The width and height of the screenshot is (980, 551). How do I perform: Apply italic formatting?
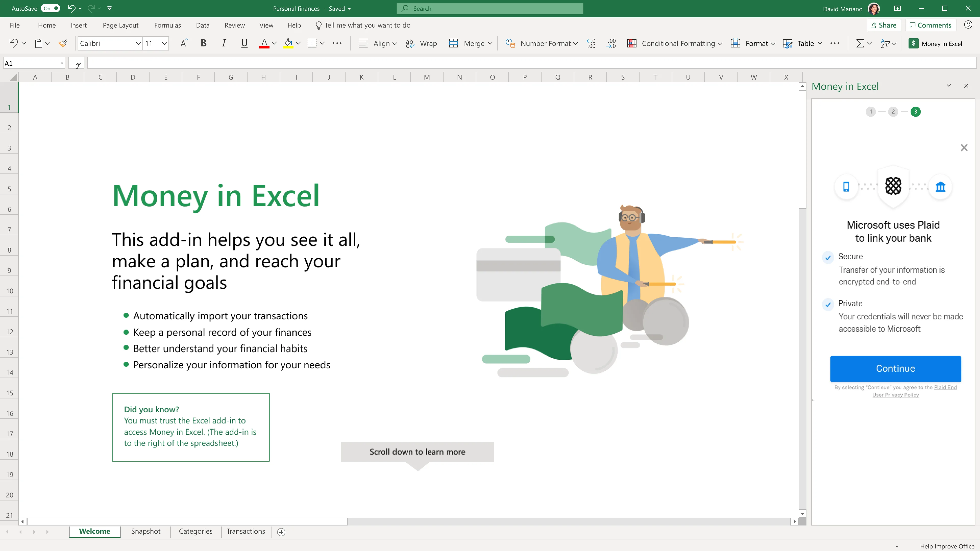click(224, 43)
